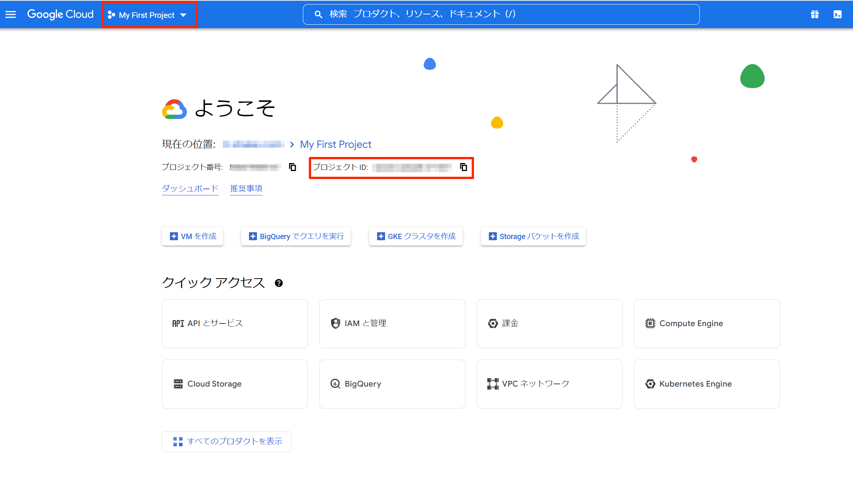Open the API とサービス card
Viewport: 853px width, 504px height.
(x=235, y=323)
